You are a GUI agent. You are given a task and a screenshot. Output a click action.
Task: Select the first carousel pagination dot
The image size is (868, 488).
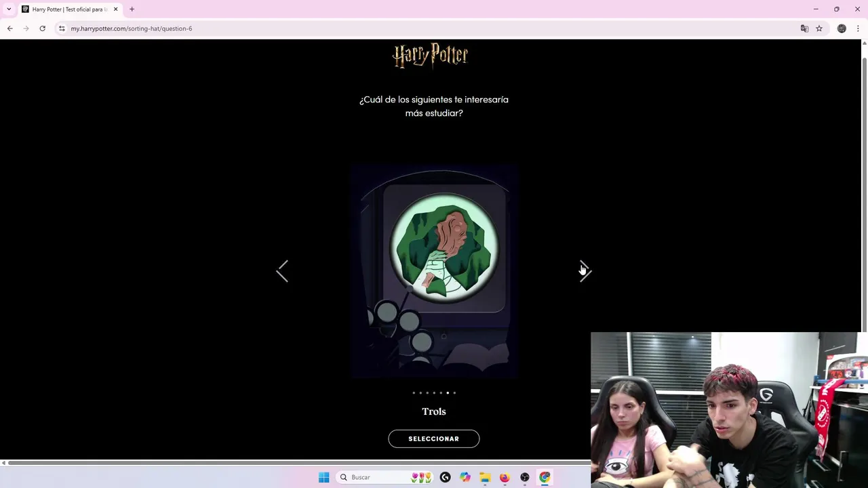click(x=414, y=392)
